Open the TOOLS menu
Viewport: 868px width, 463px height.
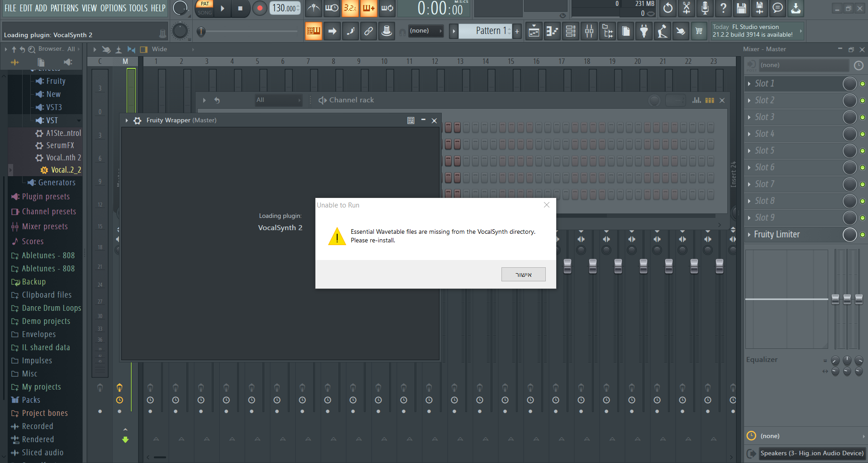(138, 8)
